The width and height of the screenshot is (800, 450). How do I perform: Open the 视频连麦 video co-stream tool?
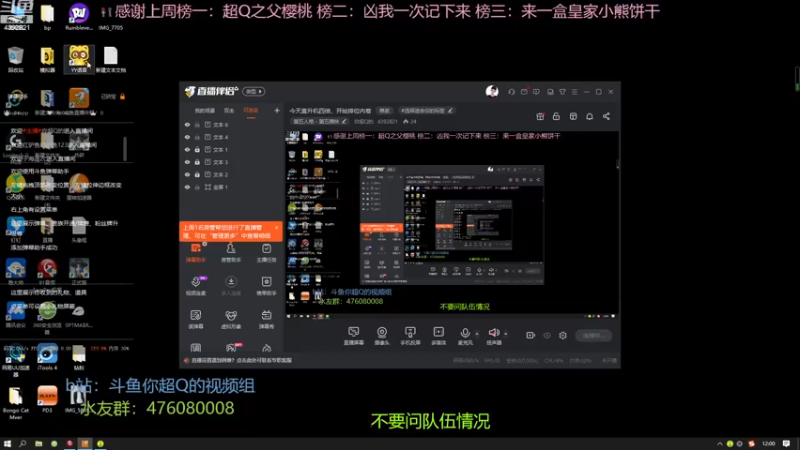(x=196, y=286)
